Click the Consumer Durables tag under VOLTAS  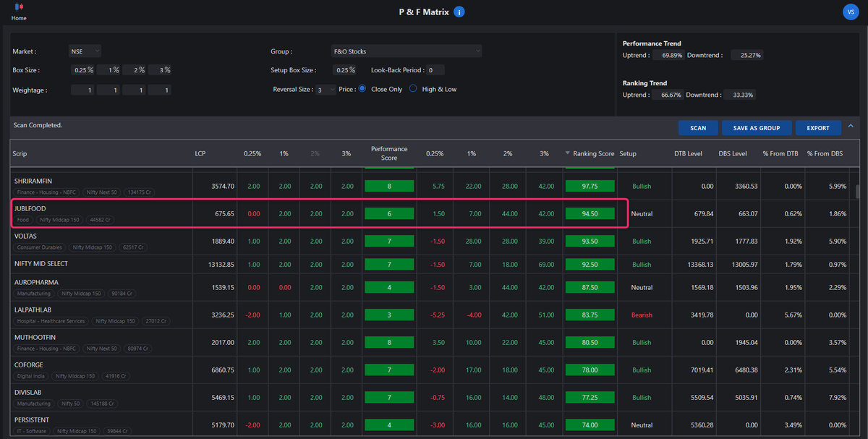coord(41,247)
